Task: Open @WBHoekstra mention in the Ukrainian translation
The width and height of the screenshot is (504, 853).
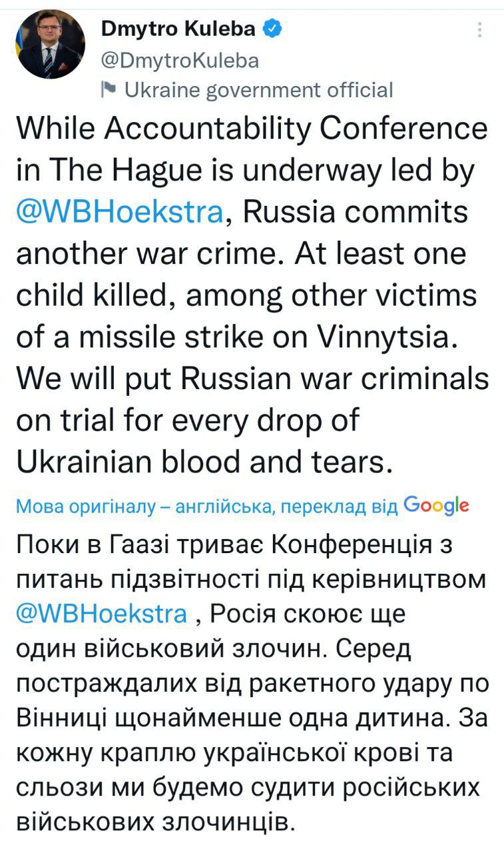Action: point(101,613)
